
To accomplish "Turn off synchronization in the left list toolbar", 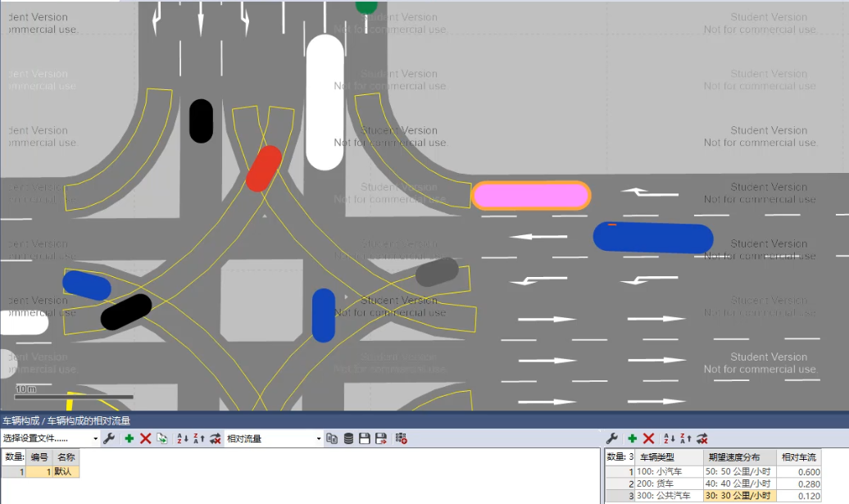I will click(216, 438).
